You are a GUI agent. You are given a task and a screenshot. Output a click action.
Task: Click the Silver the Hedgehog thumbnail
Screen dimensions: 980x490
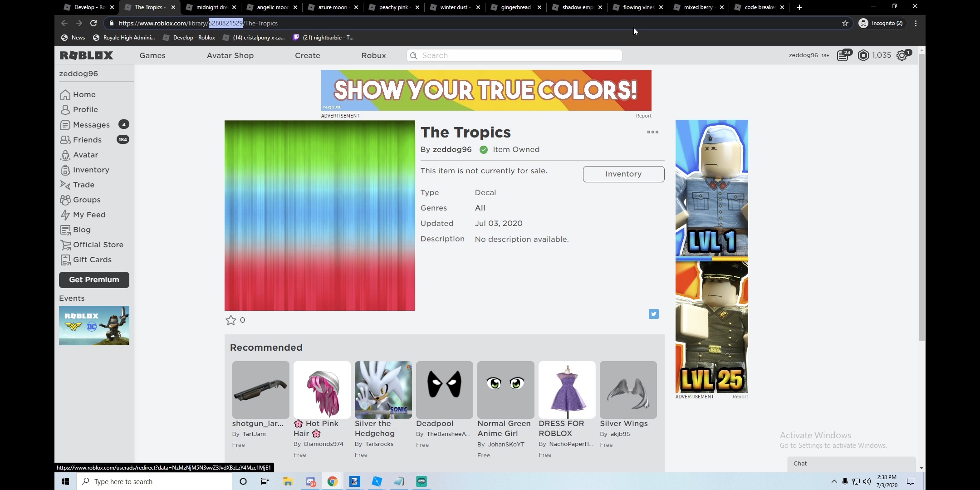pos(383,389)
